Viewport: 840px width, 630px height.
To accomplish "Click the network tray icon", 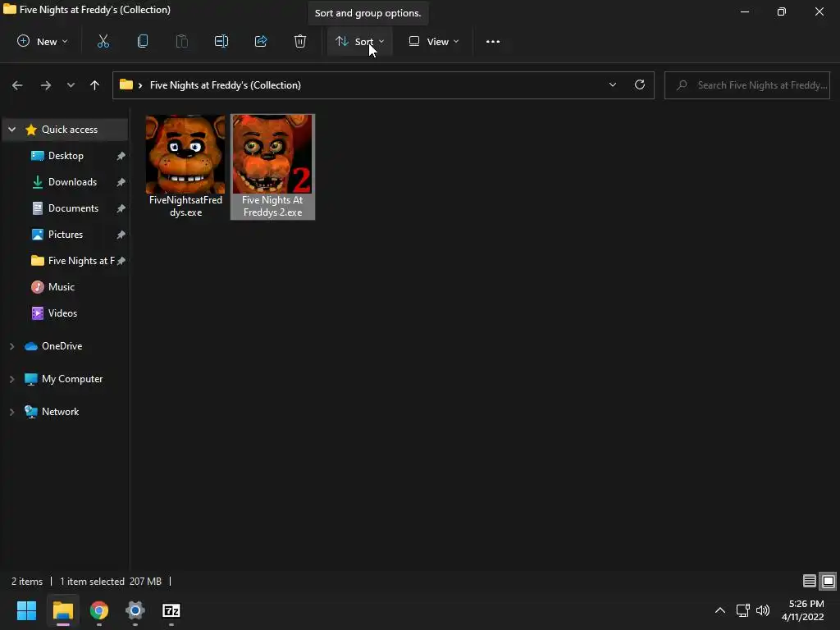I will pos(743,610).
